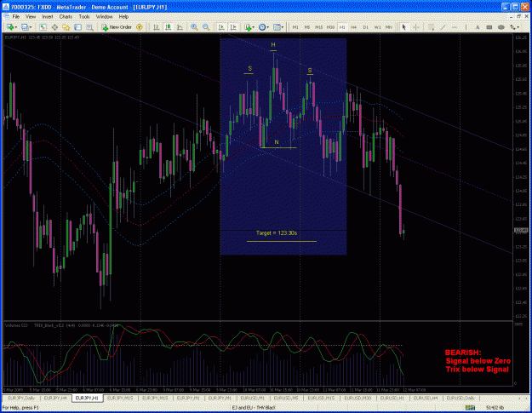Open the Periods clock icon
Screen dimensions: 532x413
click(x=262, y=27)
